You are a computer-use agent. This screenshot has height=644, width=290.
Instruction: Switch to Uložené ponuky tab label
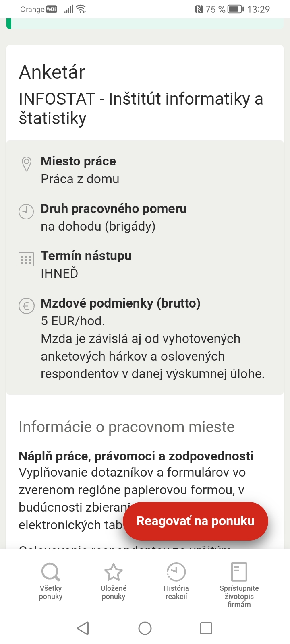[114, 592]
